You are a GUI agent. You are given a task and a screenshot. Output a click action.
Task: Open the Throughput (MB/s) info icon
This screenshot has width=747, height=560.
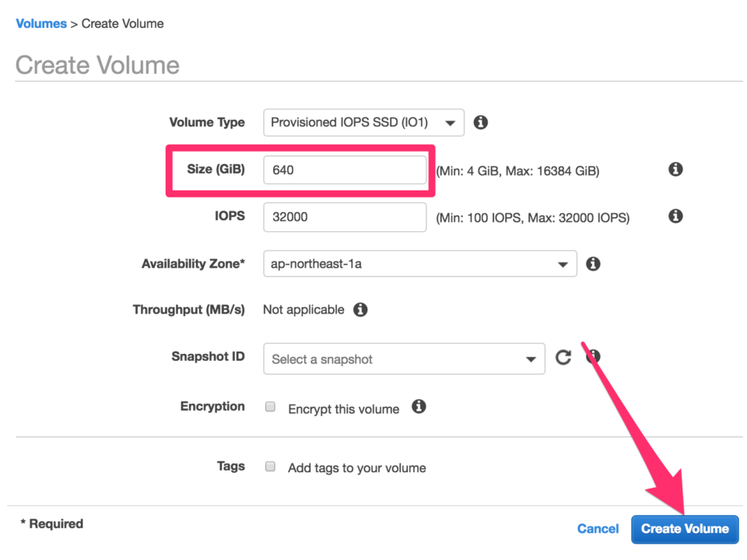pos(360,310)
